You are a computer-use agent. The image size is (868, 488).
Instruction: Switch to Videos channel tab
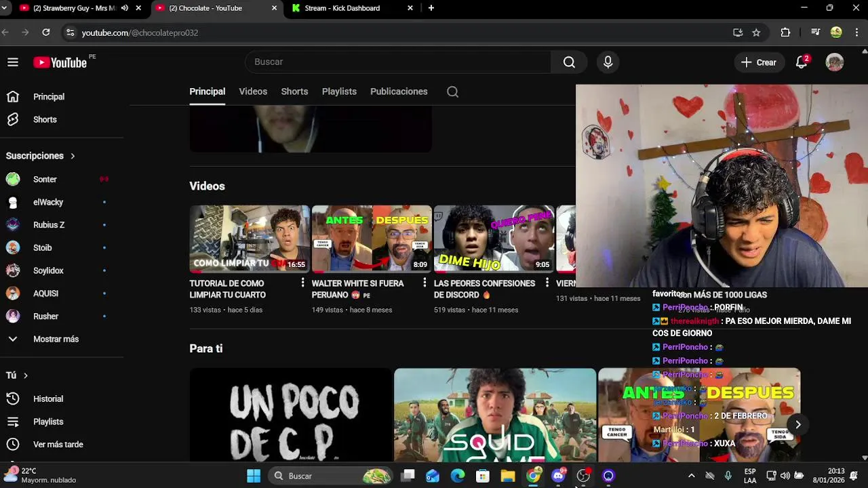[253, 91]
